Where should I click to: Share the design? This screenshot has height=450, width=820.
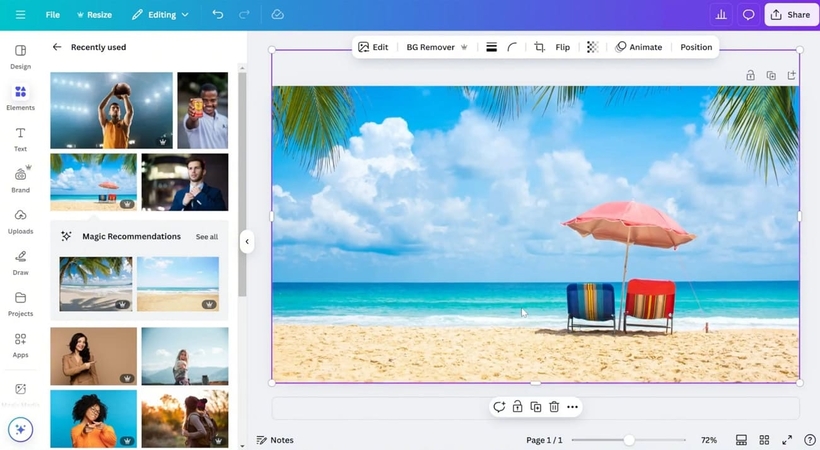point(791,15)
